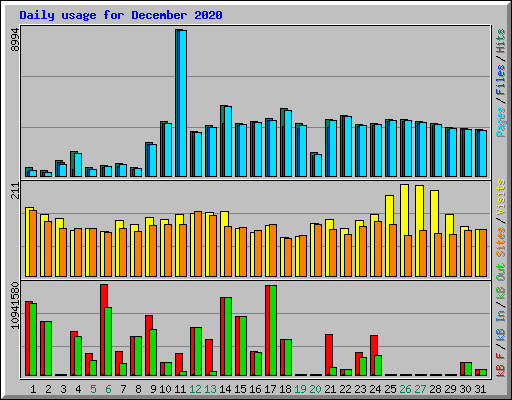Click the green kB bar for day 1
Viewport: 512px width, 400px height.
pos(33,339)
